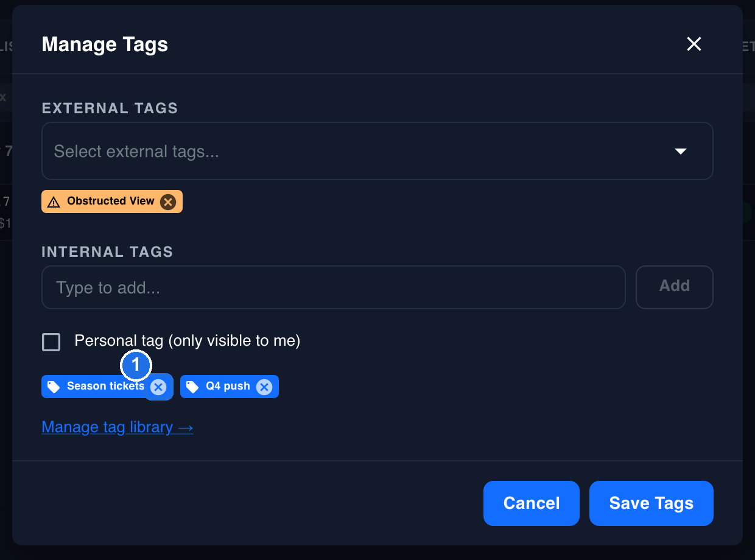Image resolution: width=755 pixels, height=560 pixels.
Task: Cancel the tag changes
Action: pyautogui.click(x=532, y=503)
